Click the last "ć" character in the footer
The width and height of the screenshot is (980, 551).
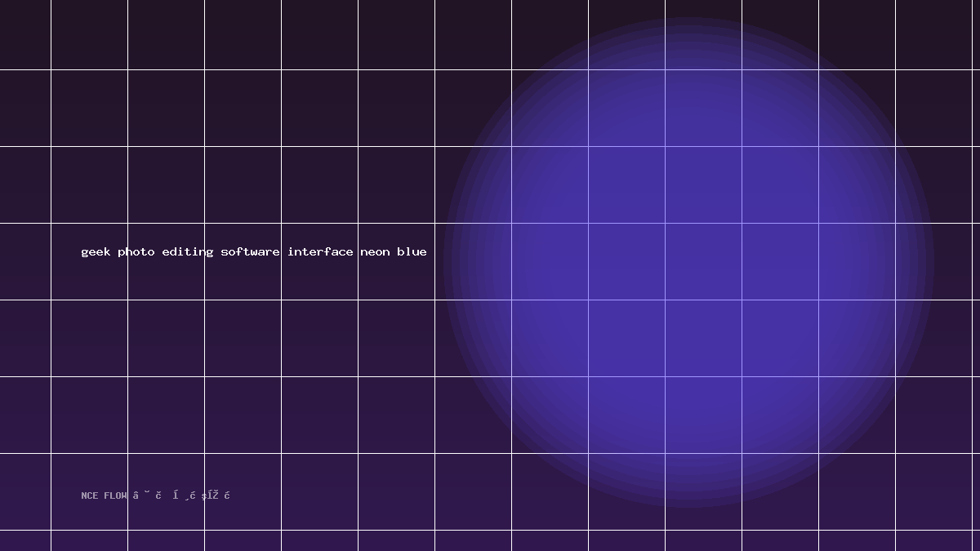(227, 495)
